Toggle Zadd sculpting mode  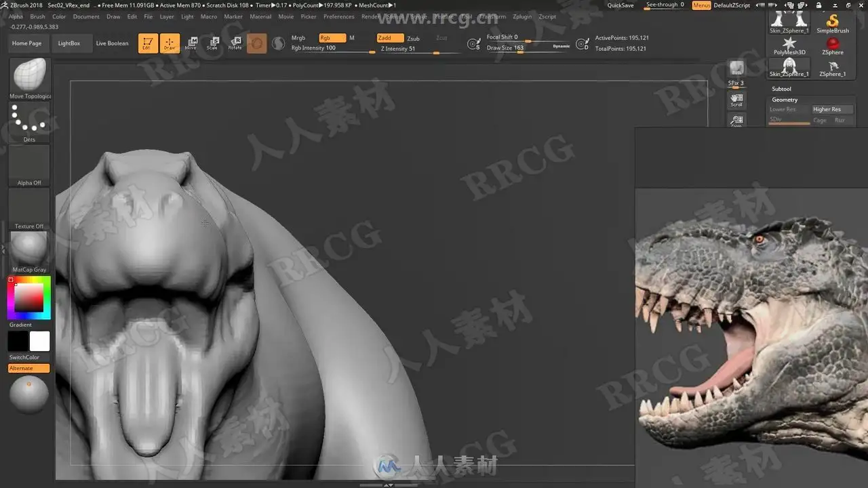point(390,38)
